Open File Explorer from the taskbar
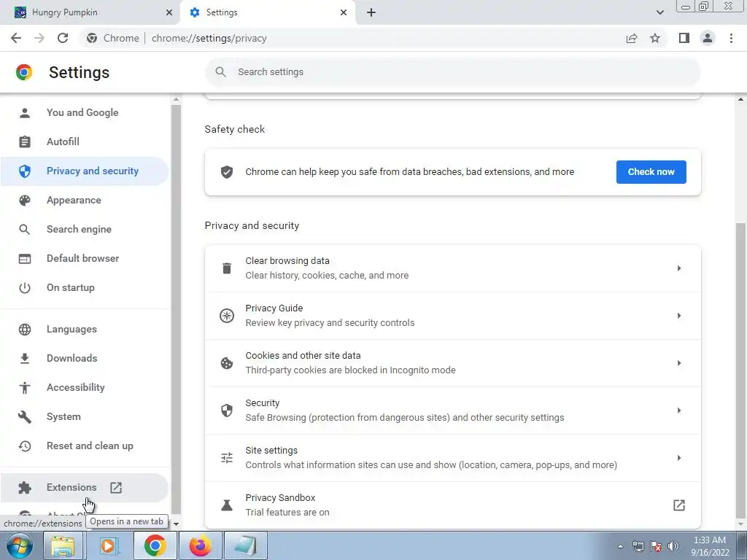Screen dimensions: 747x560 point(63,545)
